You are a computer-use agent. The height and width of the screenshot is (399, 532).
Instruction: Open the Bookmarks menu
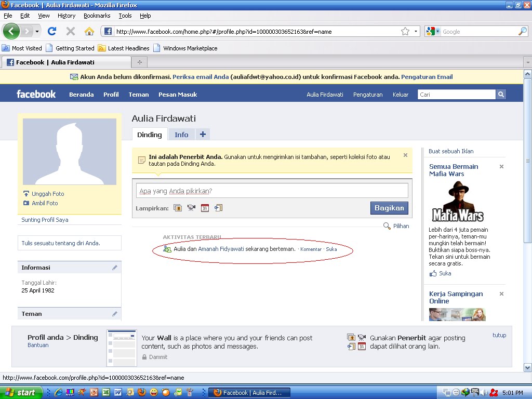(x=97, y=16)
